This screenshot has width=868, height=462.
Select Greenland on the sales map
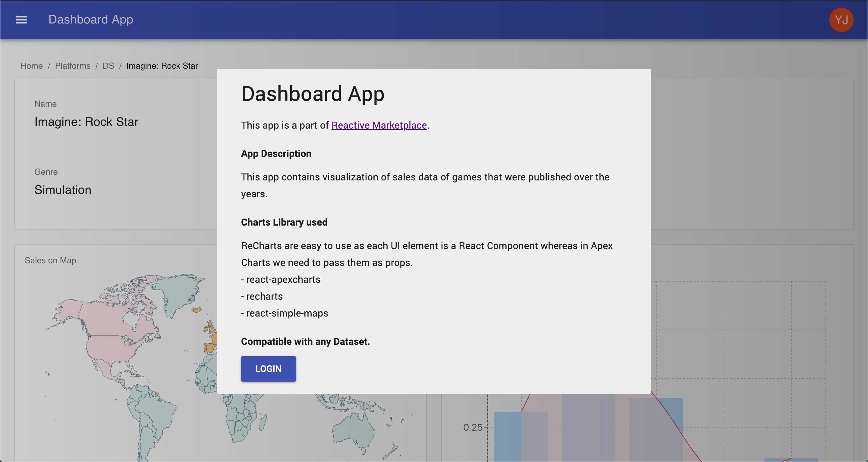(x=177, y=291)
